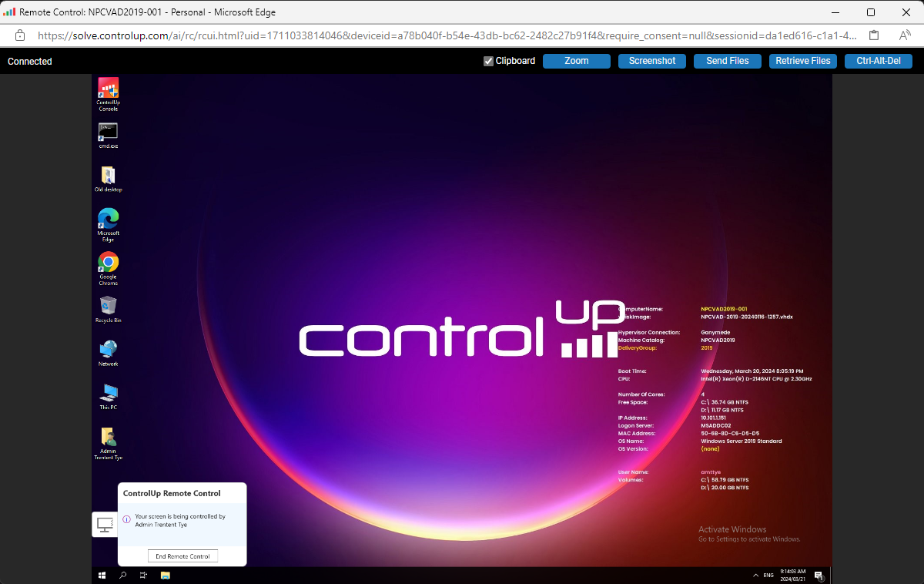The height and width of the screenshot is (584, 924).
Task: Open the ControlUp Console desktop shortcut
Action: coord(108,89)
